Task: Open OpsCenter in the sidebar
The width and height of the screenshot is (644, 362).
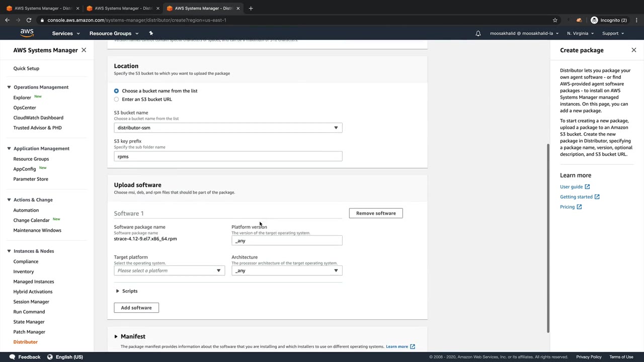Action: tap(25, 108)
